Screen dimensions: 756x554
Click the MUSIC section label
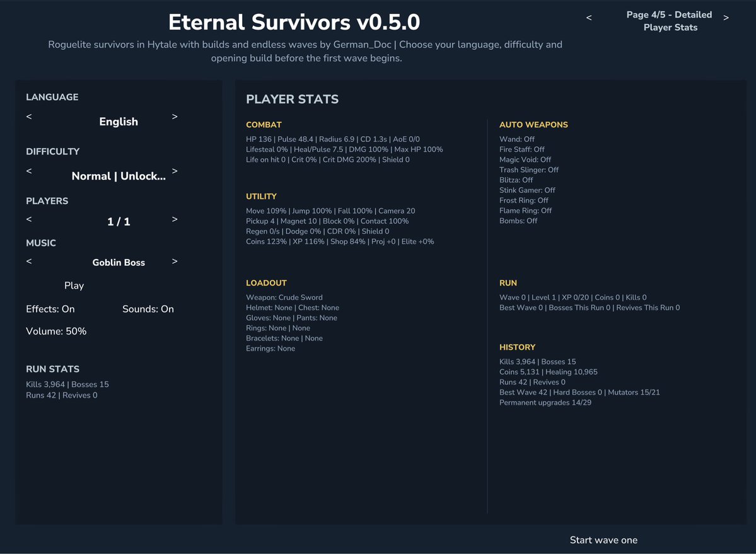pos(41,243)
